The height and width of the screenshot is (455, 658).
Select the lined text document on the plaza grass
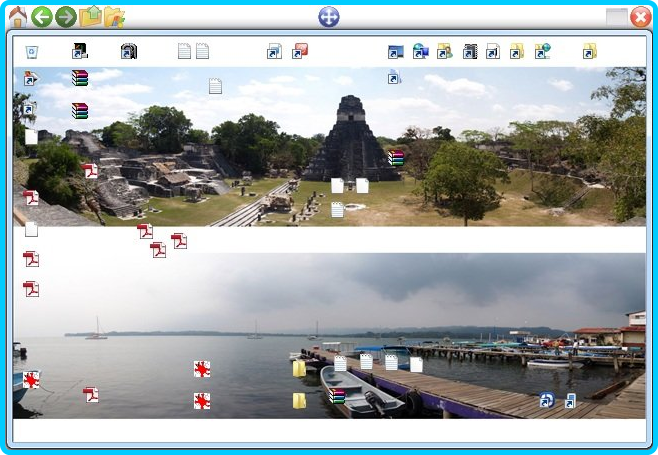pyautogui.click(x=337, y=210)
